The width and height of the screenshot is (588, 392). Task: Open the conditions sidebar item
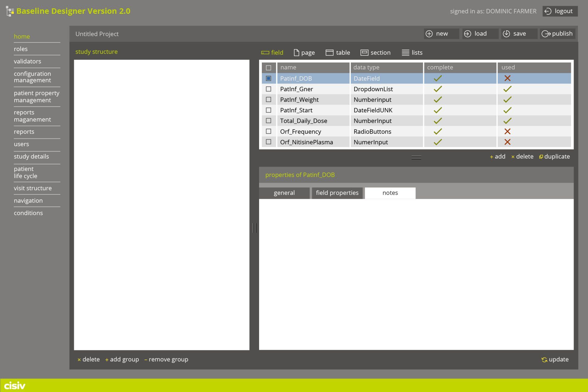point(28,213)
